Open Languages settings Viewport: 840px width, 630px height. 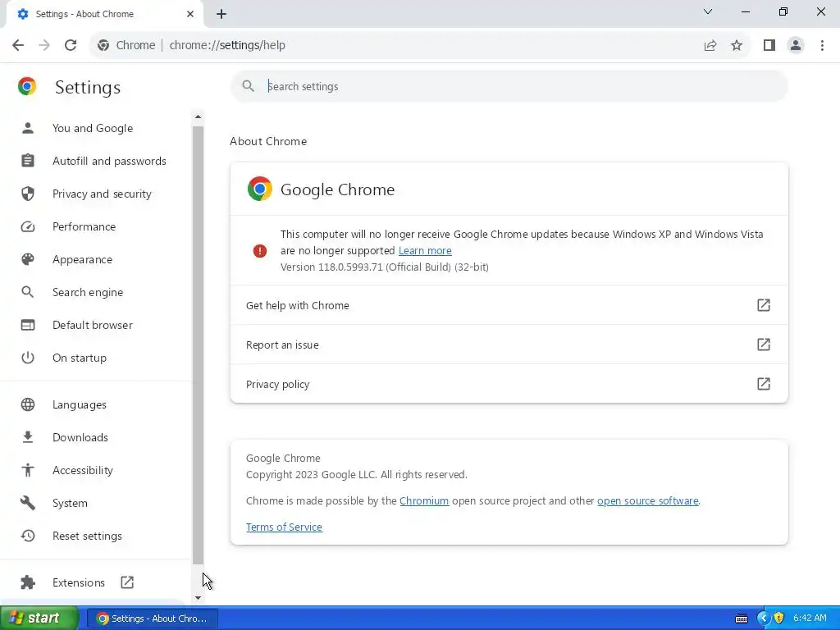pos(80,404)
